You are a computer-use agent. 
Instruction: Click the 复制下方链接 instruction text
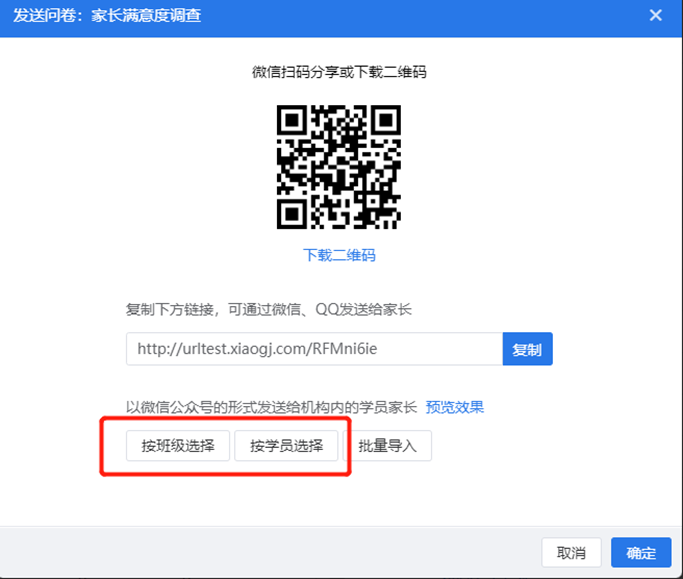[269, 310]
